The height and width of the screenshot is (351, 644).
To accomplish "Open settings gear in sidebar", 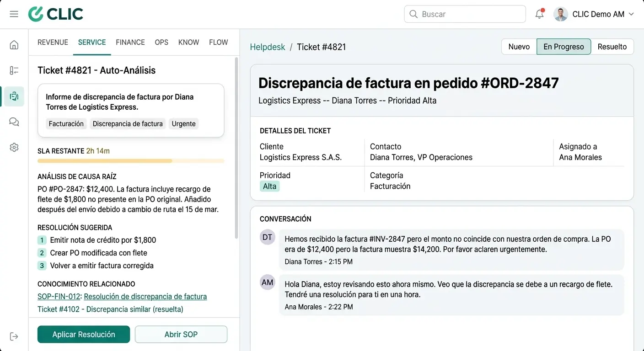I will (x=14, y=147).
